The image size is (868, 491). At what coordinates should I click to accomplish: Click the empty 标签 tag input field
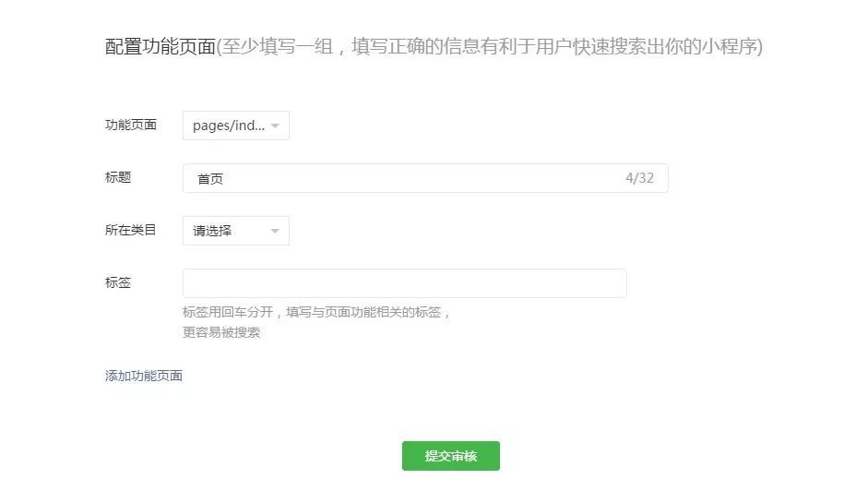[x=405, y=283]
